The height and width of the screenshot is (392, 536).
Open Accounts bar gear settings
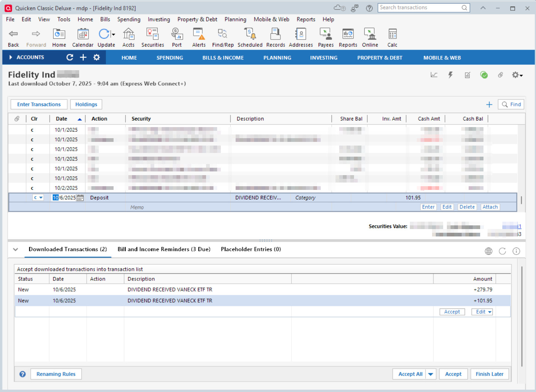tap(97, 57)
